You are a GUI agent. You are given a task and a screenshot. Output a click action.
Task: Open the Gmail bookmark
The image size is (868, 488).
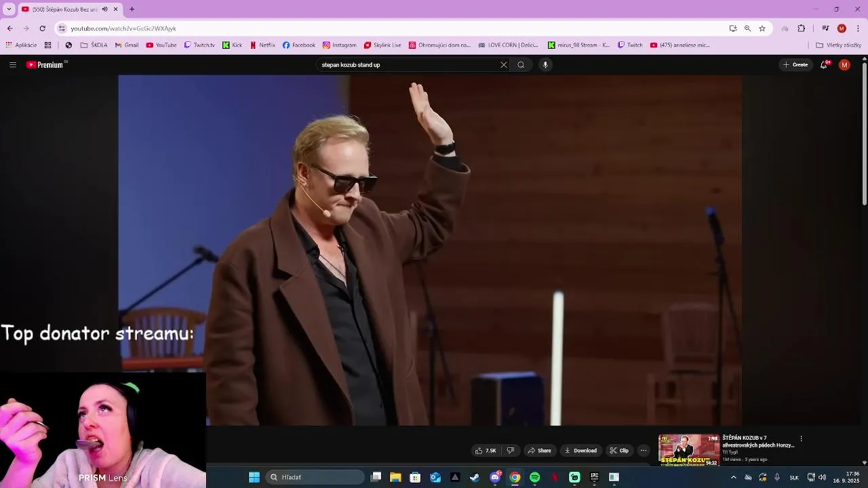point(127,45)
